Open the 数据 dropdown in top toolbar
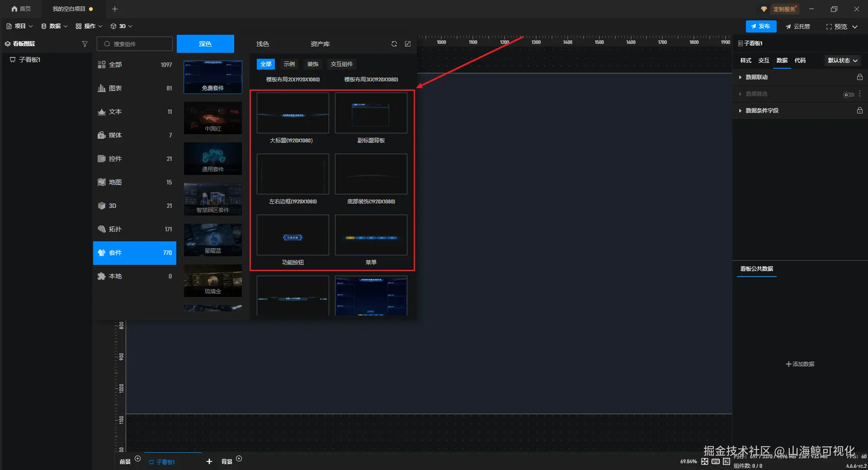The width and height of the screenshot is (868, 470). [54, 26]
